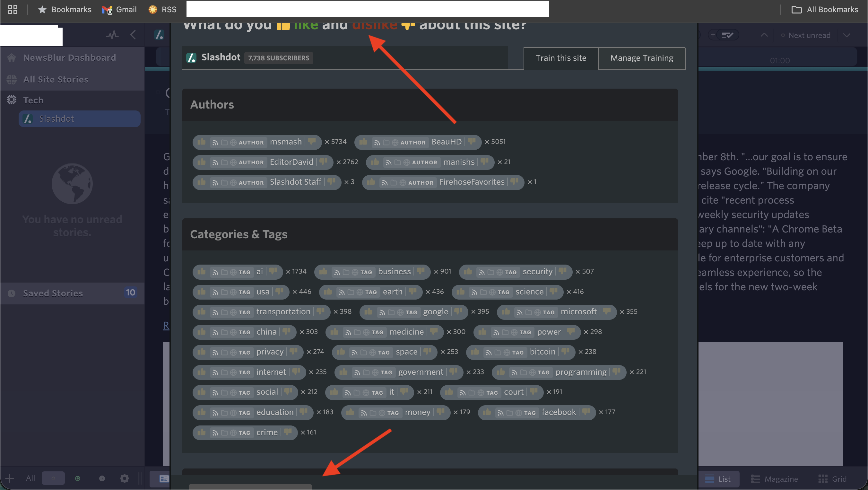Thumbs up the msmash author
This screenshot has height=490, width=868.
click(x=202, y=142)
